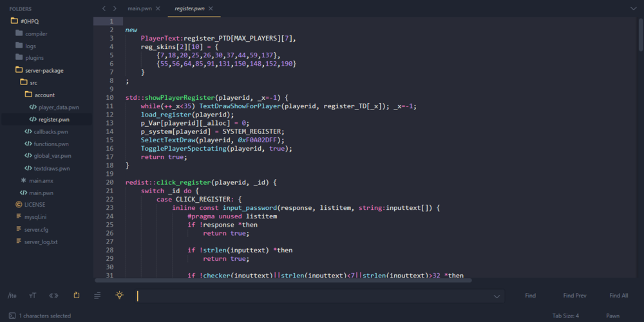Click the Find All button
The height and width of the screenshot is (322, 644).
618,296
